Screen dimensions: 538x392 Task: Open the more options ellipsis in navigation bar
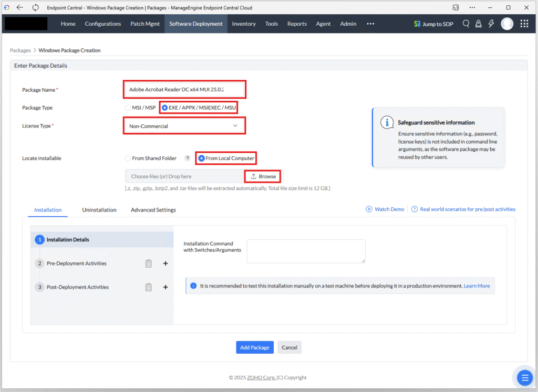pyautogui.click(x=370, y=24)
